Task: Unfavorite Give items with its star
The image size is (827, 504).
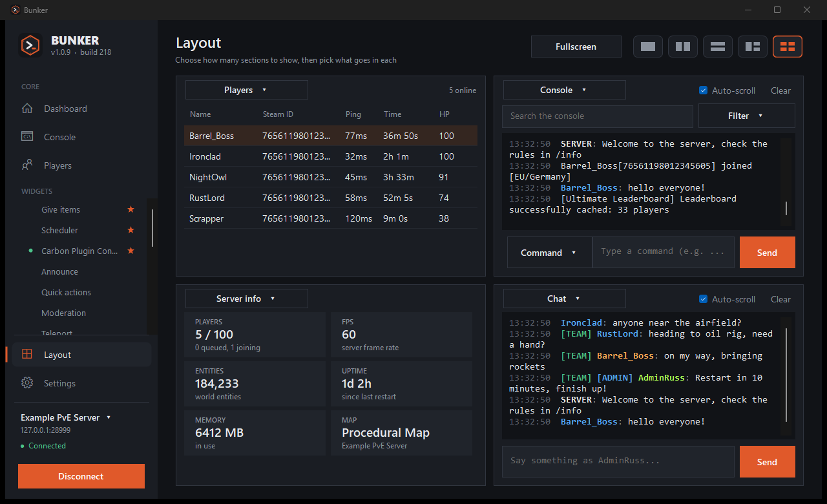Action: point(131,209)
